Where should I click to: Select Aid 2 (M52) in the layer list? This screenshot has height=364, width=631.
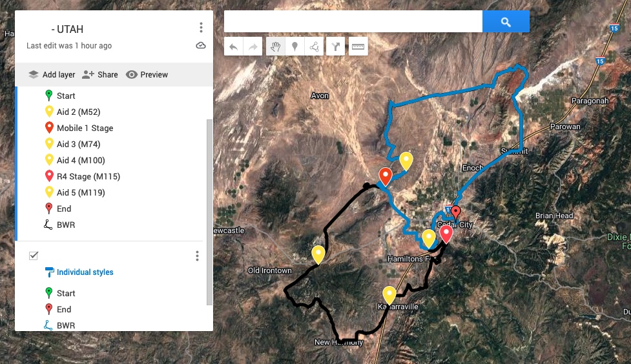pyautogui.click(x=79, y=112)
